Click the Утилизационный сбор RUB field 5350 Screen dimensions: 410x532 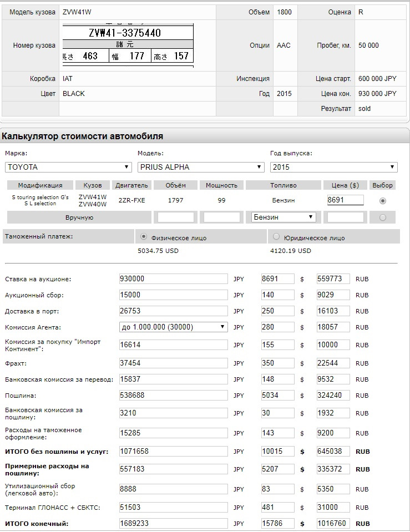pos(333,489)
